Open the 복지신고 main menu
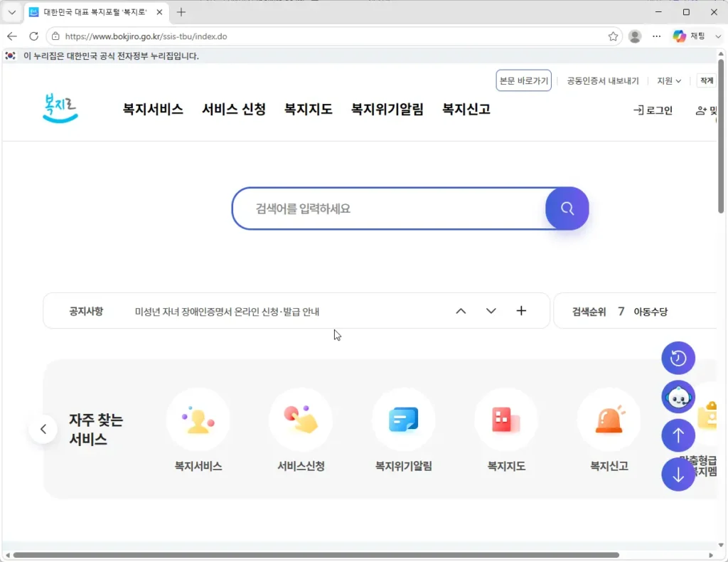728x562 pixels. click(x=466, y=109)
